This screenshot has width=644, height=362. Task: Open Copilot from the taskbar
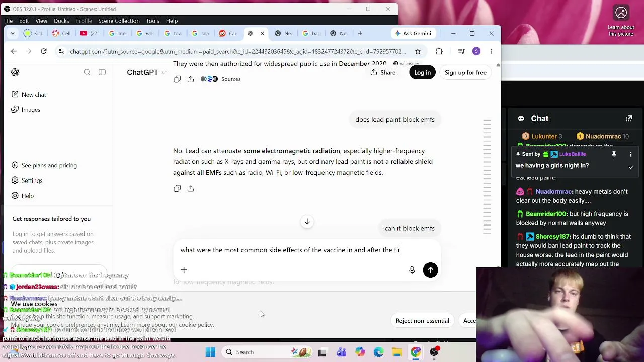pos(360,352)
